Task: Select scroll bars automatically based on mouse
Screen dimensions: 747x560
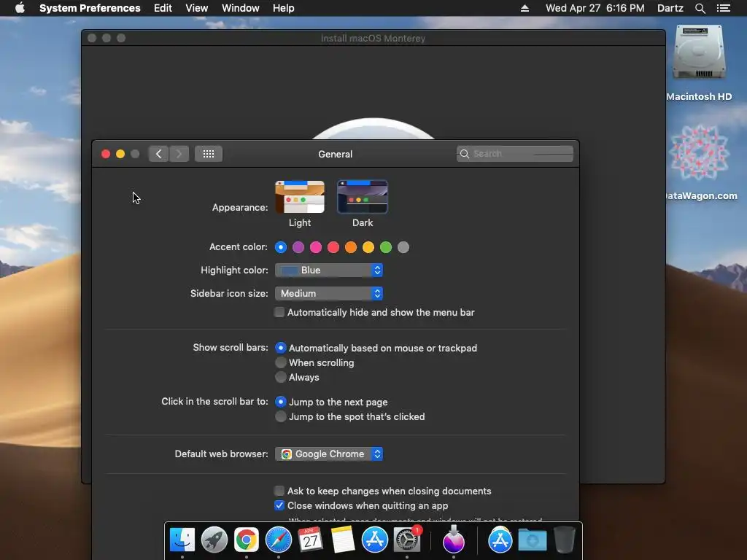Action: coord(281,348)
